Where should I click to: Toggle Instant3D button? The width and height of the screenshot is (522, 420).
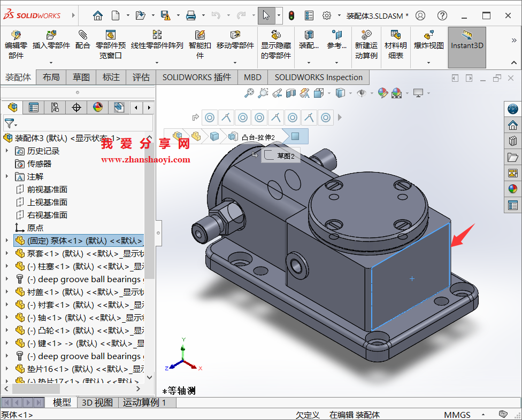click(467, 47)
